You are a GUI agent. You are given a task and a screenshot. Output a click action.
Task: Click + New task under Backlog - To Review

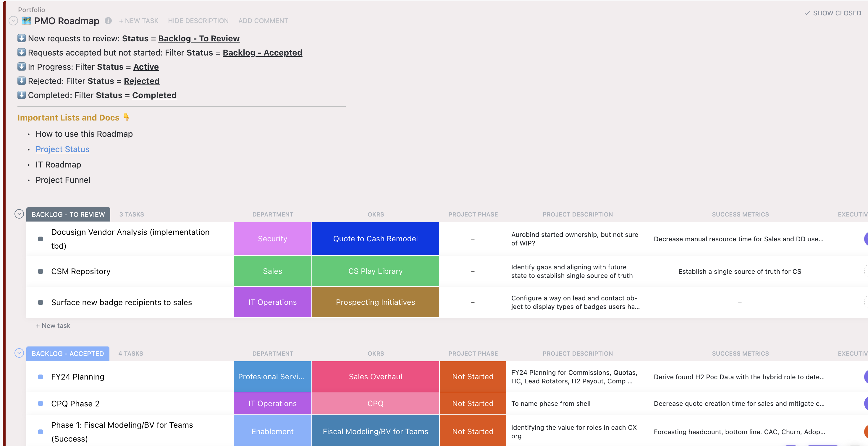coord(53,325)
